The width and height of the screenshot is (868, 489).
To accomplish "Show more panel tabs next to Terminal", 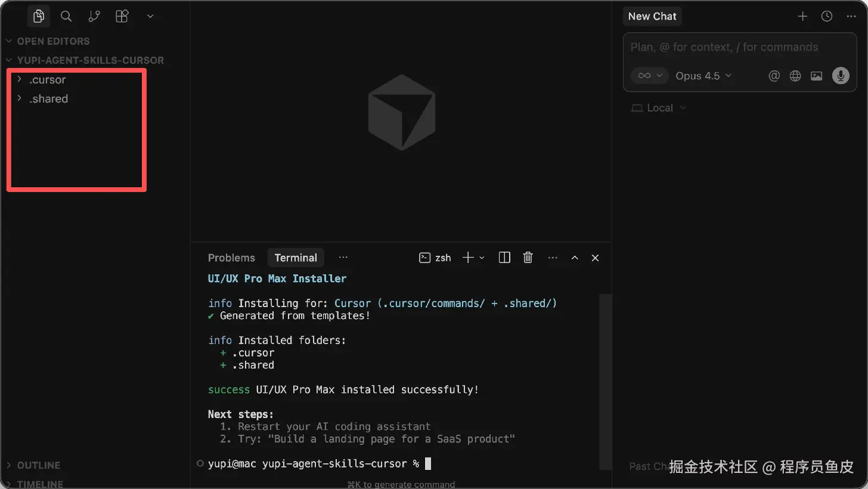I will (x=343, y=258).
